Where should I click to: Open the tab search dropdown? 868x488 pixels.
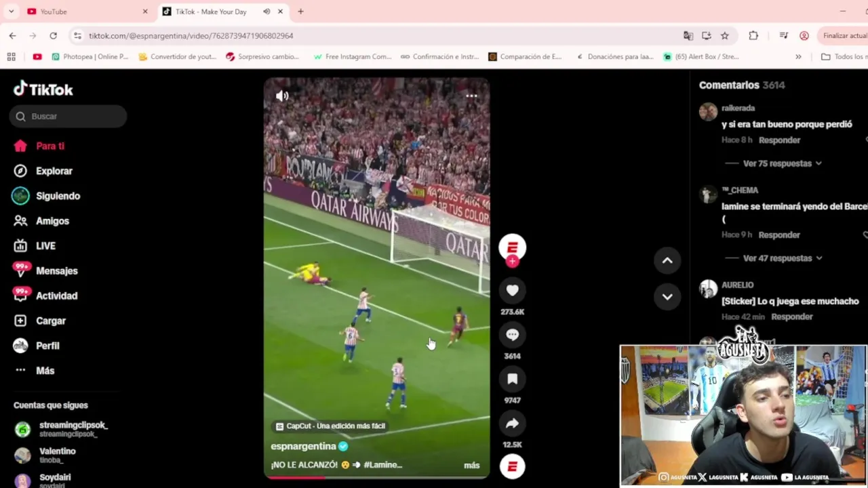pyautogui.click(x=11, y=12)
